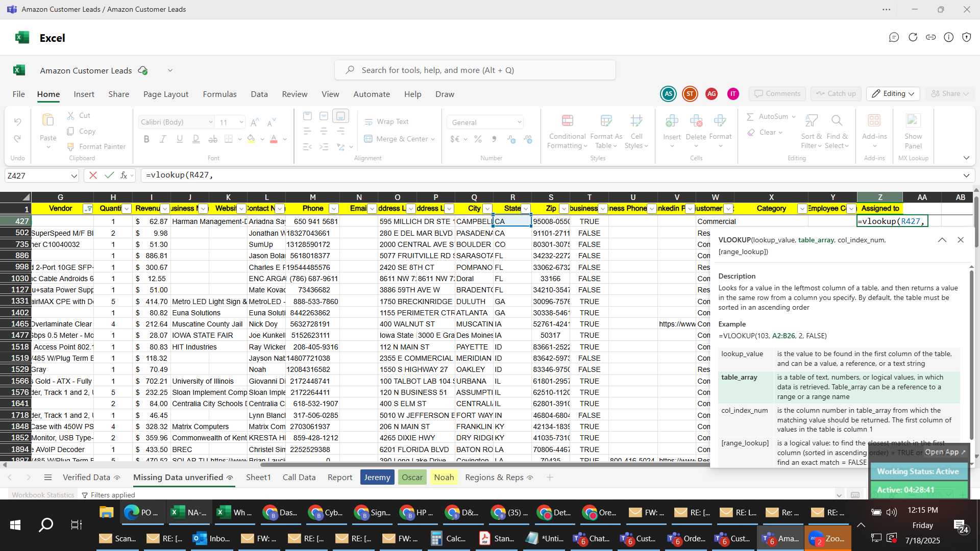
Task: Open the Category column filter dropdown
Action: [x=802, y=209]
